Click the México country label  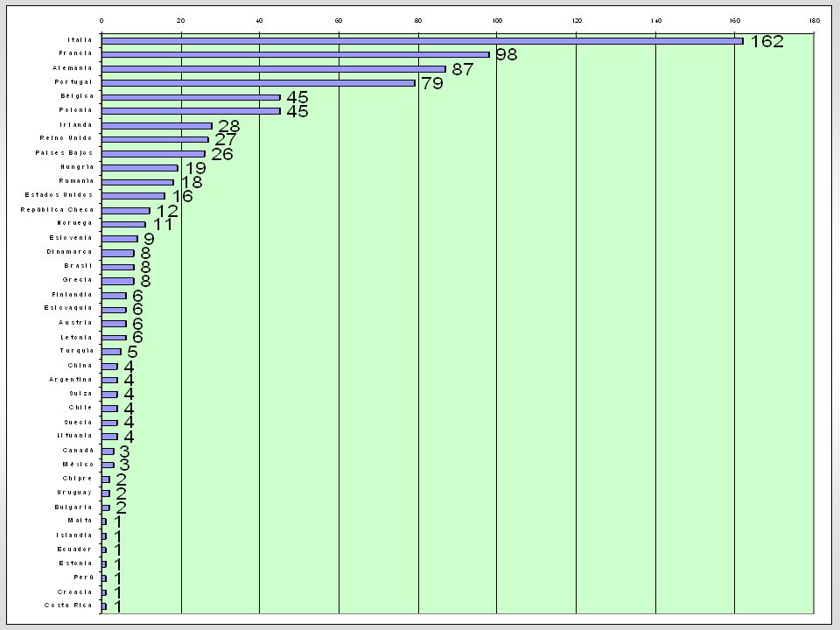78,465
